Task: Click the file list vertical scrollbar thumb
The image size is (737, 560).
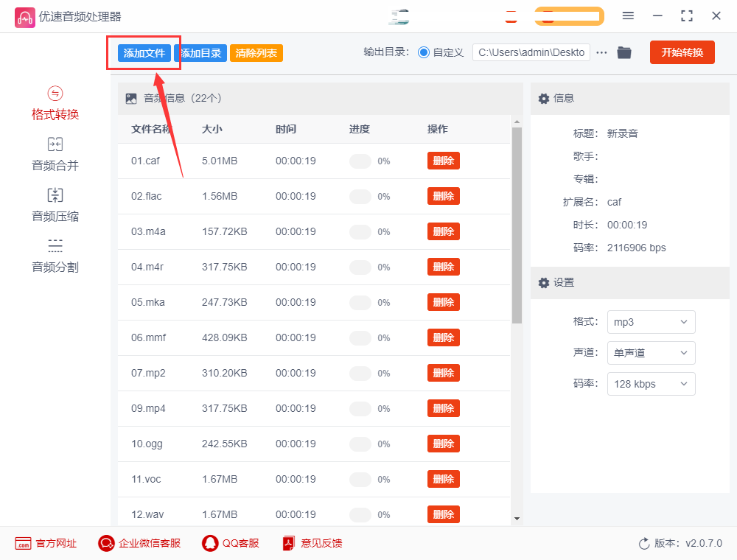Action: pyautogui.click(x=517, y=225)
